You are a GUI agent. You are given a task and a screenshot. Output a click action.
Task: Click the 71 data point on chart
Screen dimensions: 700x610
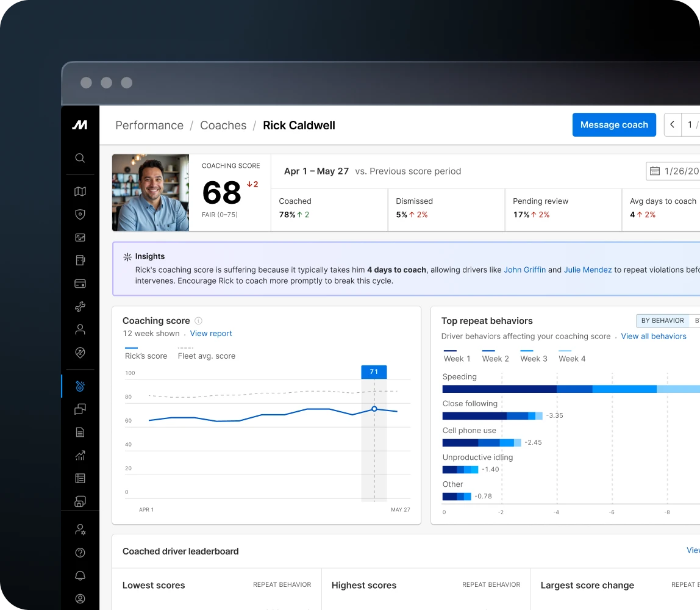(x=374, y=409)
